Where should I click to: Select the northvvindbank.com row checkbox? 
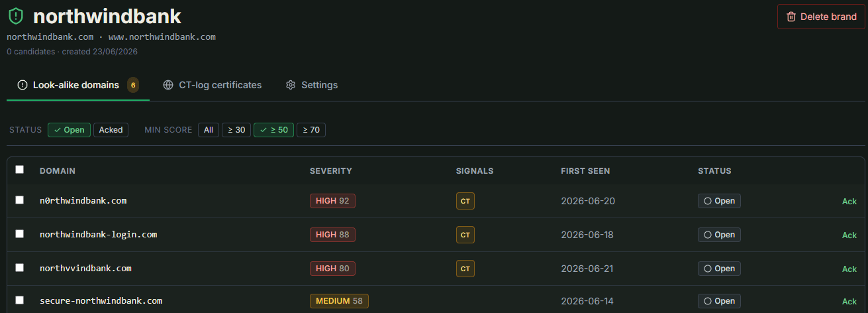pyautogui.click(x=19, y=267)
